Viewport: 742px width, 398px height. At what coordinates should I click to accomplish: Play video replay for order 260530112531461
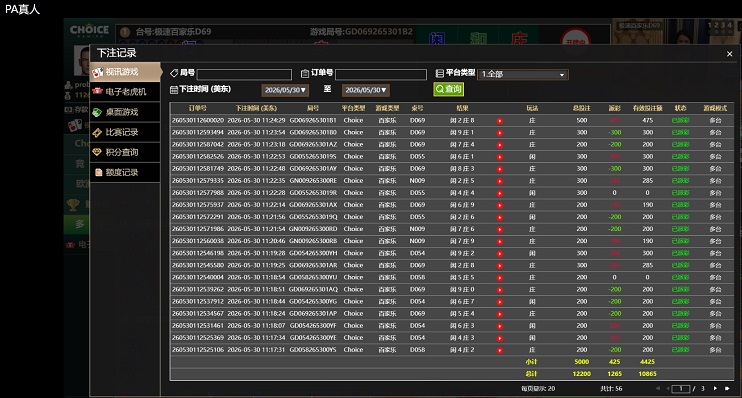pyautogui.click(x=499, y=326)
